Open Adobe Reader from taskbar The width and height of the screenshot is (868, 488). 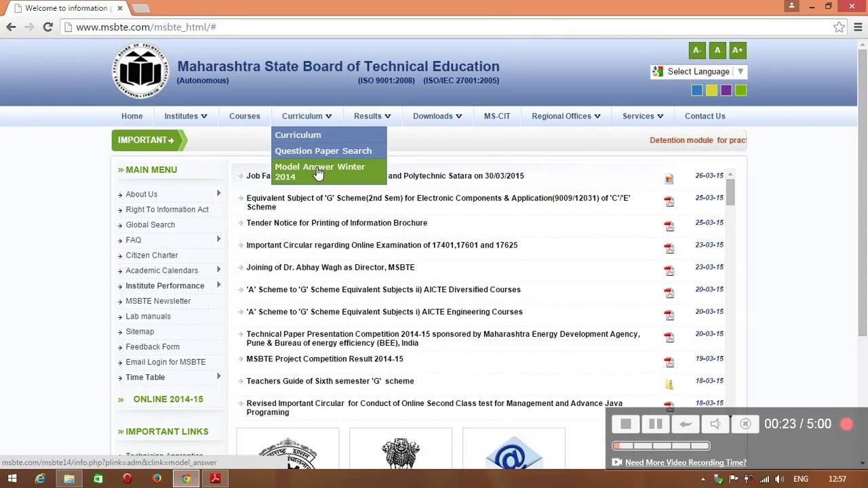pos(215,479)
